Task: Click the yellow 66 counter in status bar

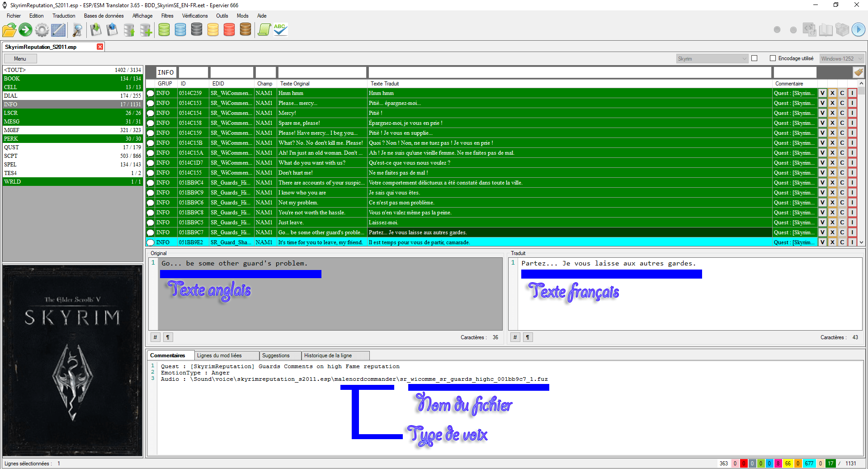Action: 788,463
